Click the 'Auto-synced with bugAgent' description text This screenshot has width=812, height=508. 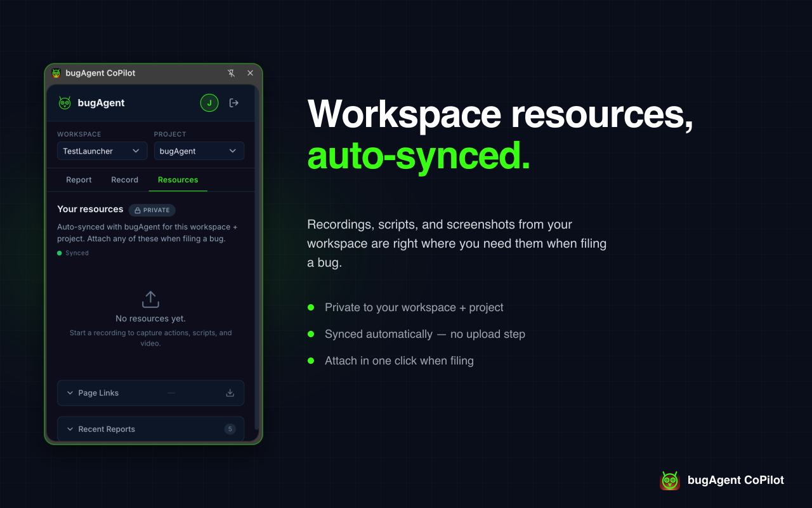click(147, 233)
